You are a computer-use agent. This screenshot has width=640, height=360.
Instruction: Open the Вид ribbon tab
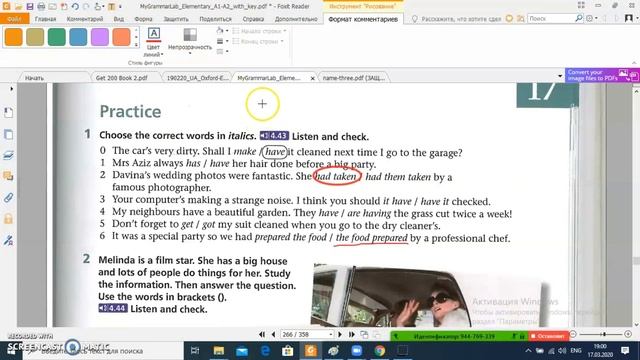coord(119,19)
